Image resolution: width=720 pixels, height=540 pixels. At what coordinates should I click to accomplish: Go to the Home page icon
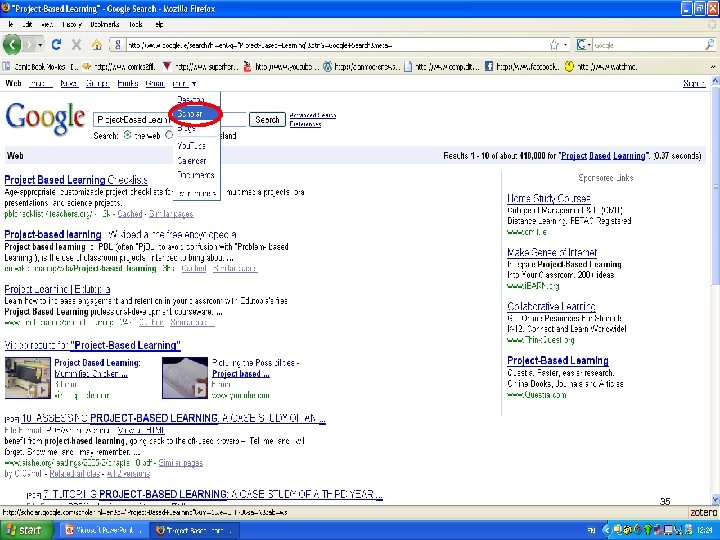(x=96, y=45)
